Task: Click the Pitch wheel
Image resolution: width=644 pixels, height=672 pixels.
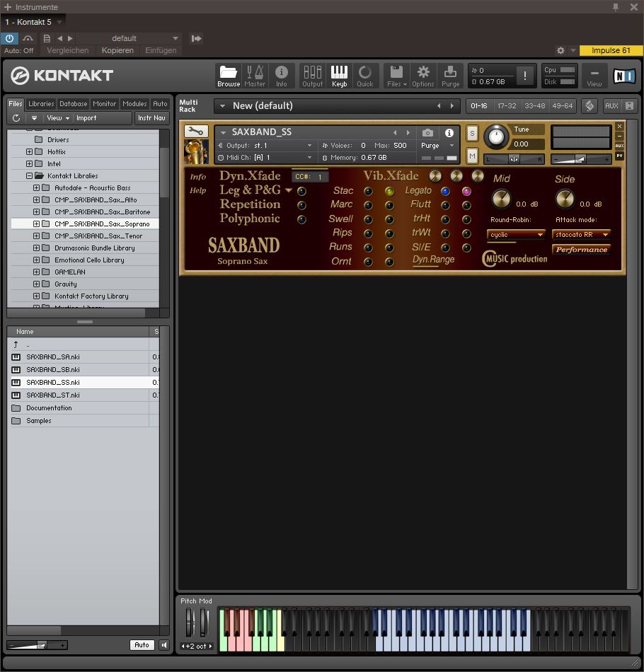Action: (x=190, y=622)
